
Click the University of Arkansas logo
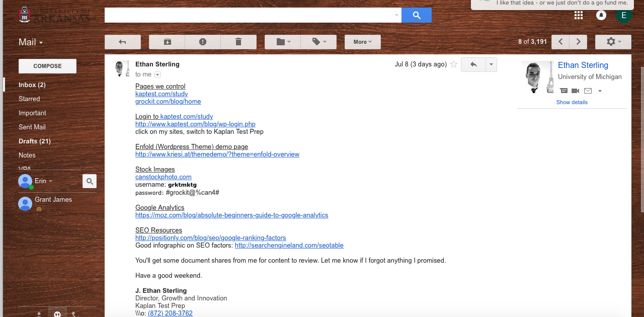(x=54, y=15)
